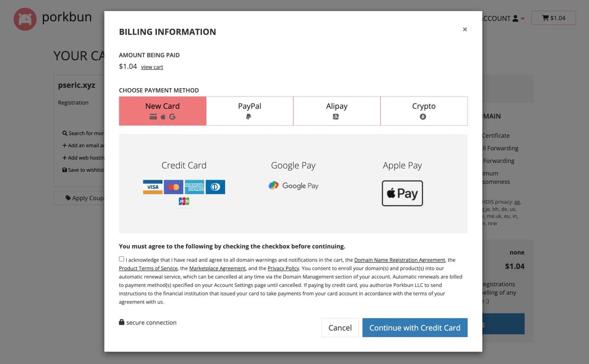589x364 pixels.
Task: Select the New Card payment tab
Action: click(x=162, y=111)
